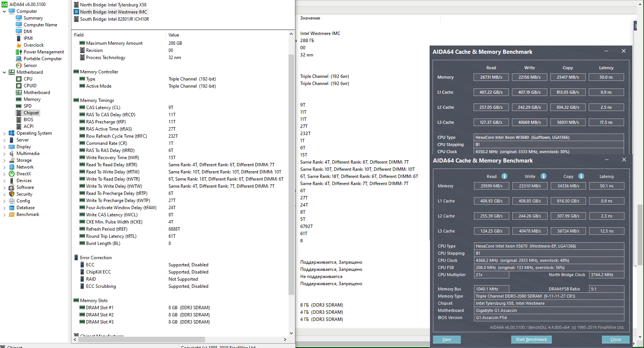Collapse the Motherboard tree node

pos(4,72)
